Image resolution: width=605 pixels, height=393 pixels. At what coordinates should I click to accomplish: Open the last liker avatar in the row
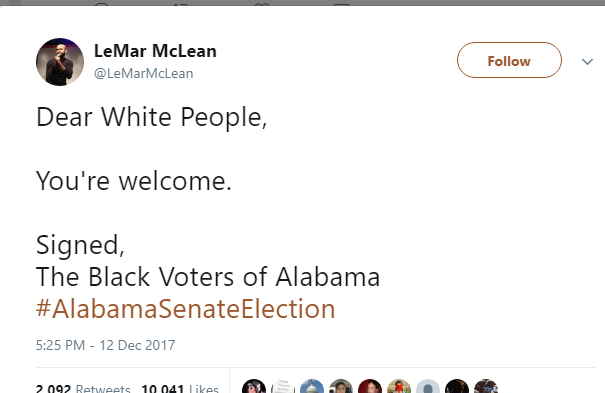tap(486, 387)
